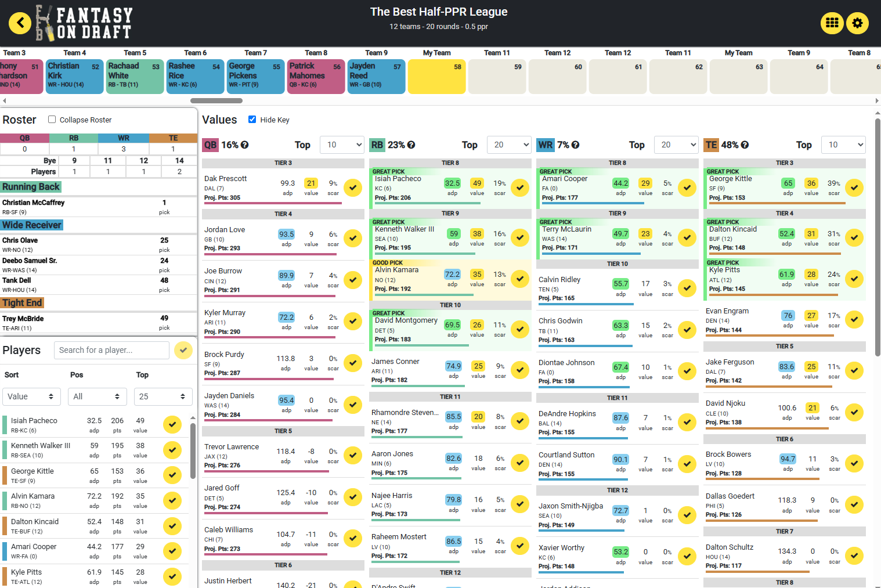Open Jayden Reed pick 57 card
This screenshot has height=588, width=881.
[x=377, y=77]
